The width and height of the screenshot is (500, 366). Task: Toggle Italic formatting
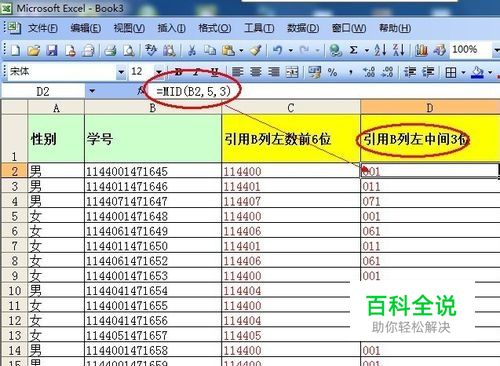click(x=197, y=72)
